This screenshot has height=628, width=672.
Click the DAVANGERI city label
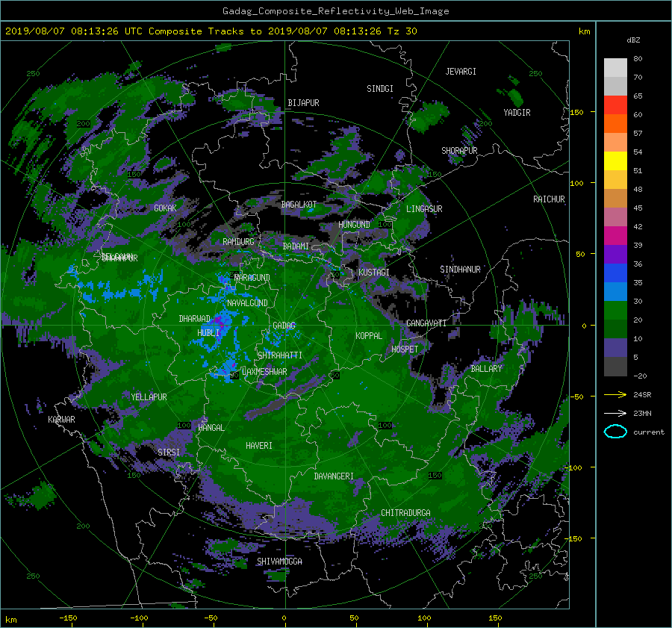[334, 476]
